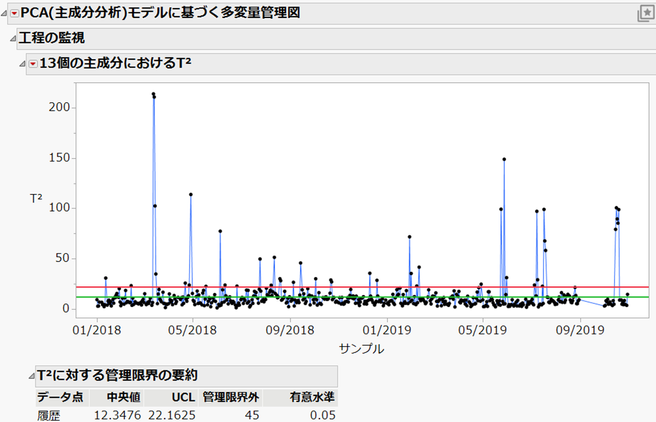Click the bookmark star icon at top right
This screenshot has height=422, width=656.
[646, 13]
